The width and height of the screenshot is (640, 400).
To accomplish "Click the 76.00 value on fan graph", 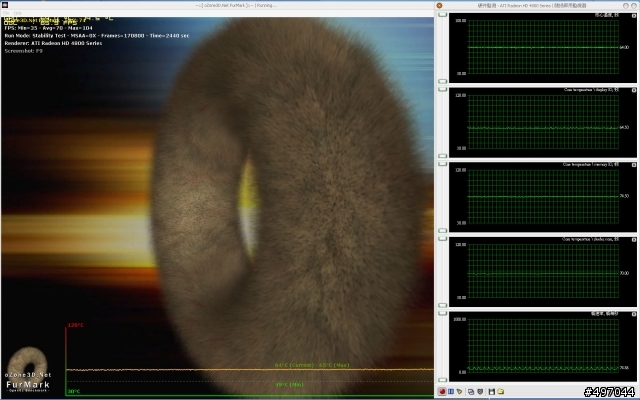I will (x=624, y=368).
